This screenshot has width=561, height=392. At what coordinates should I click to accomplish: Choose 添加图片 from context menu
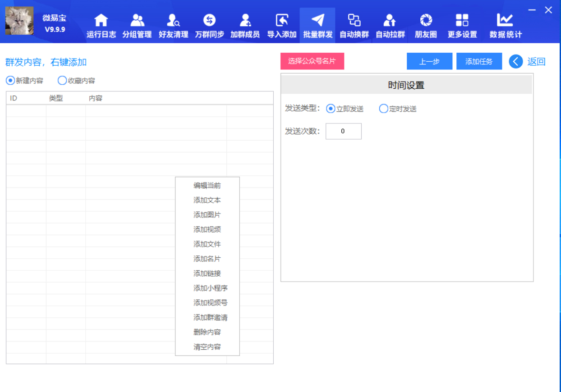pyautogui.click(x=207, y=215)
